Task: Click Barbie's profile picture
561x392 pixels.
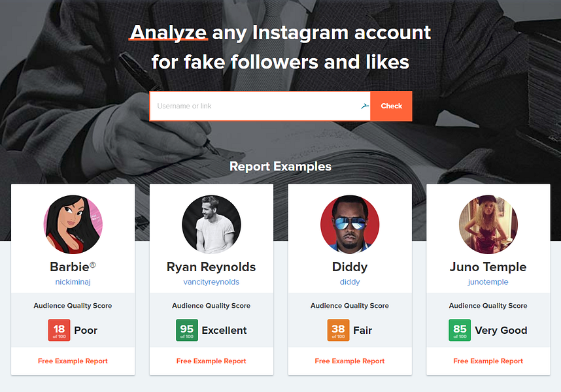Action: (x=73, y=224)
